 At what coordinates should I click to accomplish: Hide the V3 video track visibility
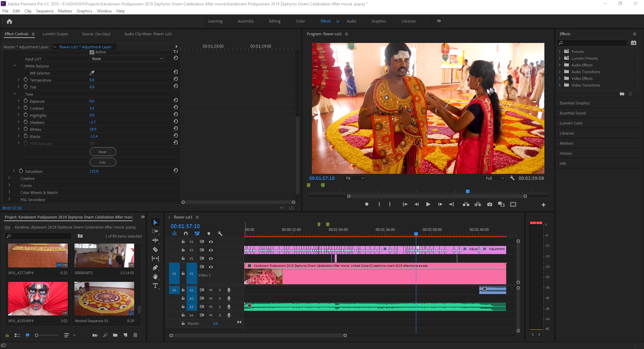click(x=211, y=250)
